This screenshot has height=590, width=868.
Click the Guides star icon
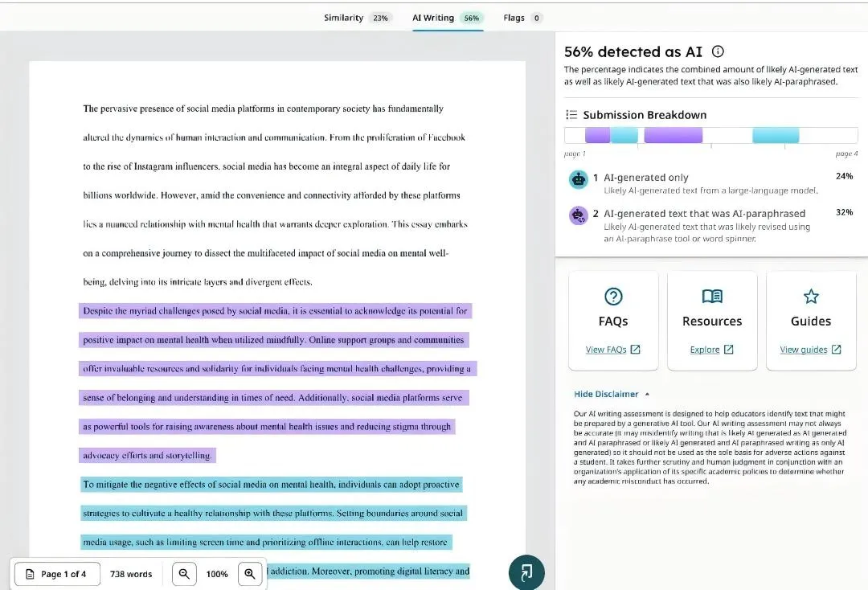(x=811, y=297)
